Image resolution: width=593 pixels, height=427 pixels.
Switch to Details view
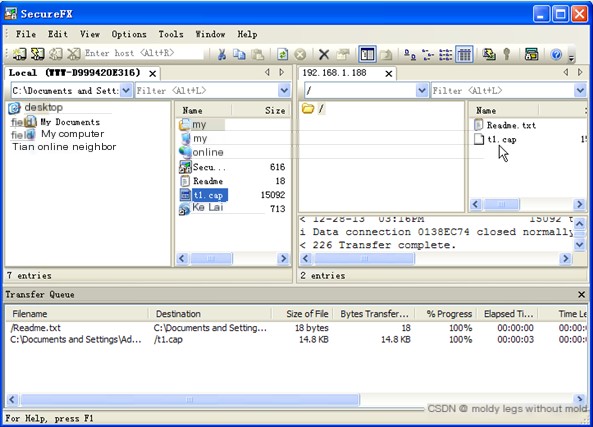(464, 54)
